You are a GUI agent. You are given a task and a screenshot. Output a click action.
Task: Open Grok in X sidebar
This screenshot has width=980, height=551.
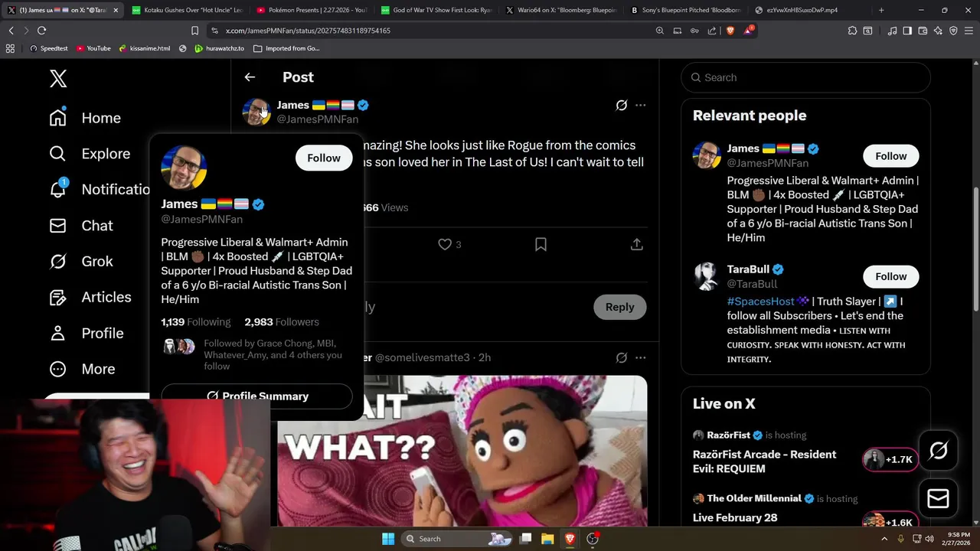point(80,261)
